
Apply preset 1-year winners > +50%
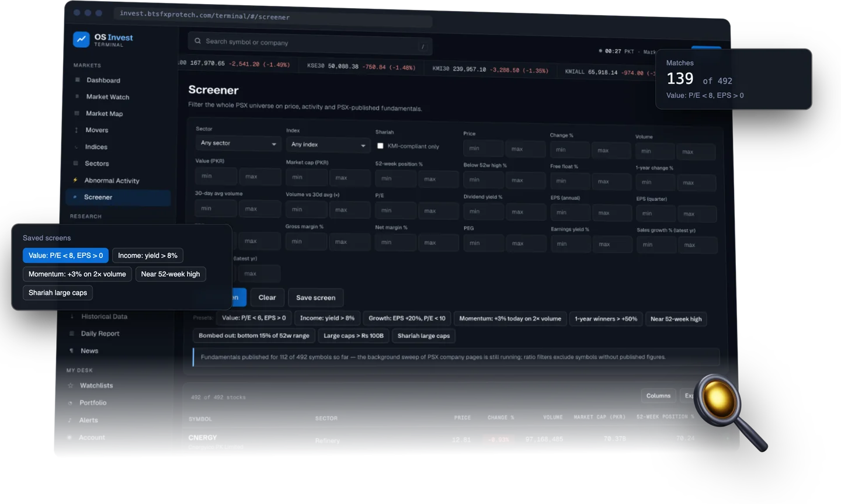(x=606, y=319)
